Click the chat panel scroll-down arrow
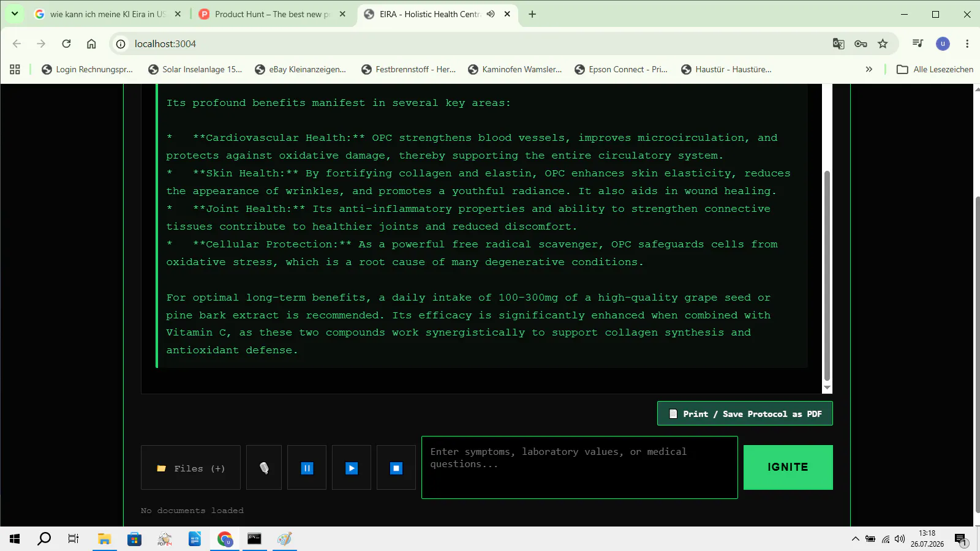 point(827,388)
